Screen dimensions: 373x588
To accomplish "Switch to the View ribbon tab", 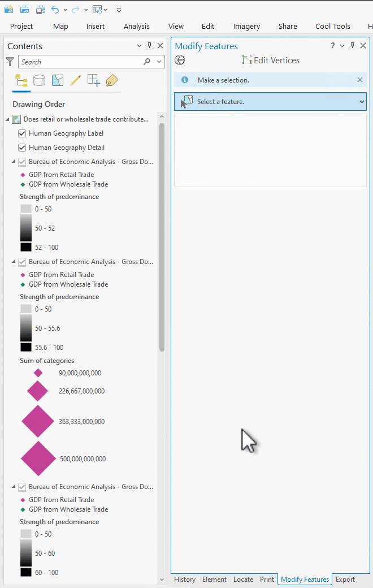I will click(176, 26).
